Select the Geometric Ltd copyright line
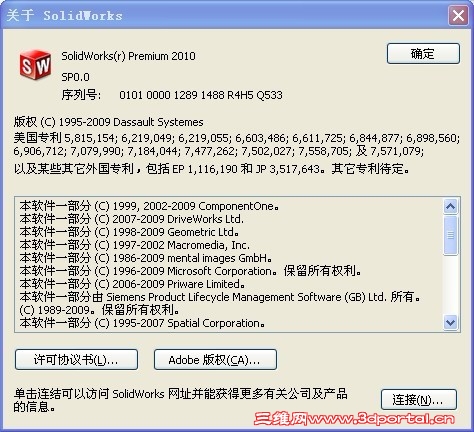This screenshot has height=432, width=474. tap(129, 232)
